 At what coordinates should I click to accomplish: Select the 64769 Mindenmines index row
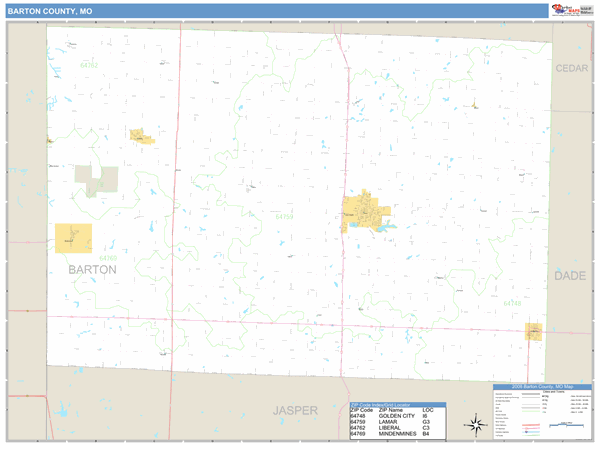(392, 435)
